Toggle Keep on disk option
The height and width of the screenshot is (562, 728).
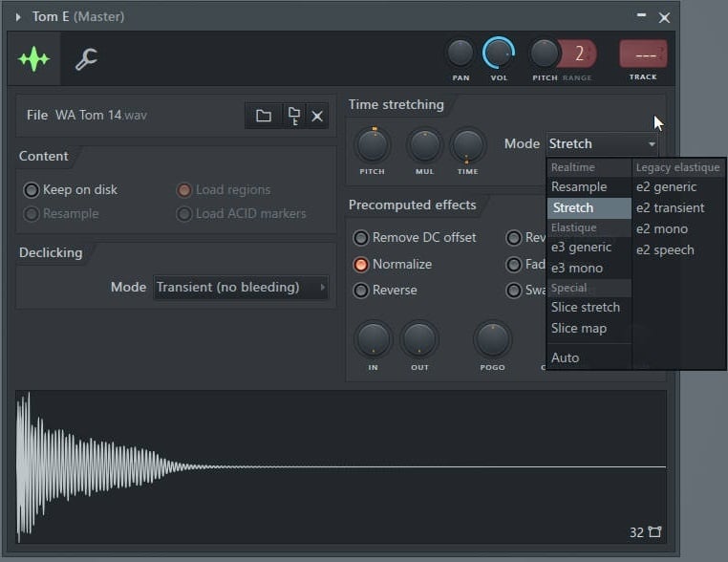point(71,190)
